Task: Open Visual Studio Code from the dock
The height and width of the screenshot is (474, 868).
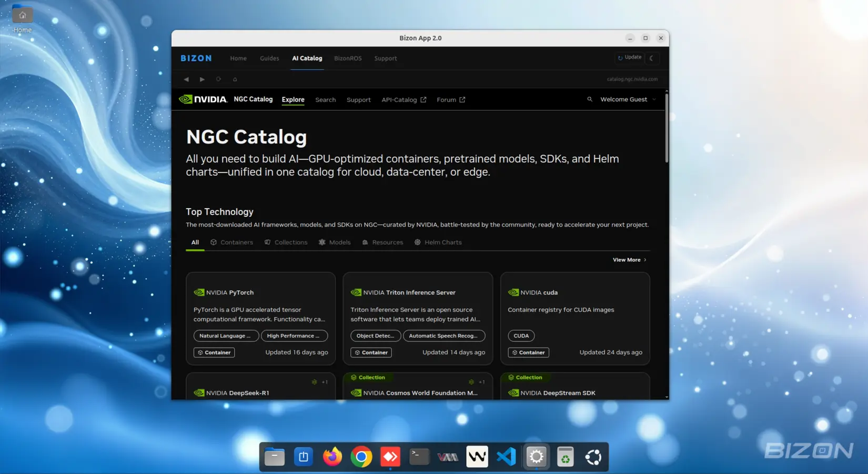Action: [506, 457]
